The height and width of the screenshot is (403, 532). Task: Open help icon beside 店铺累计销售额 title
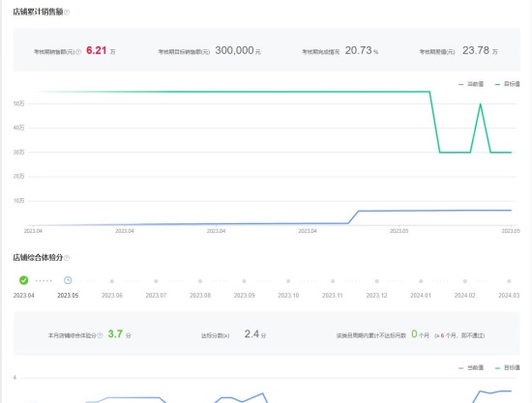(67, 13)
